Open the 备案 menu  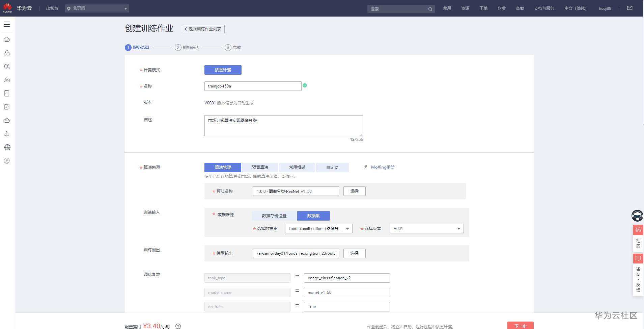coord(520,8)
